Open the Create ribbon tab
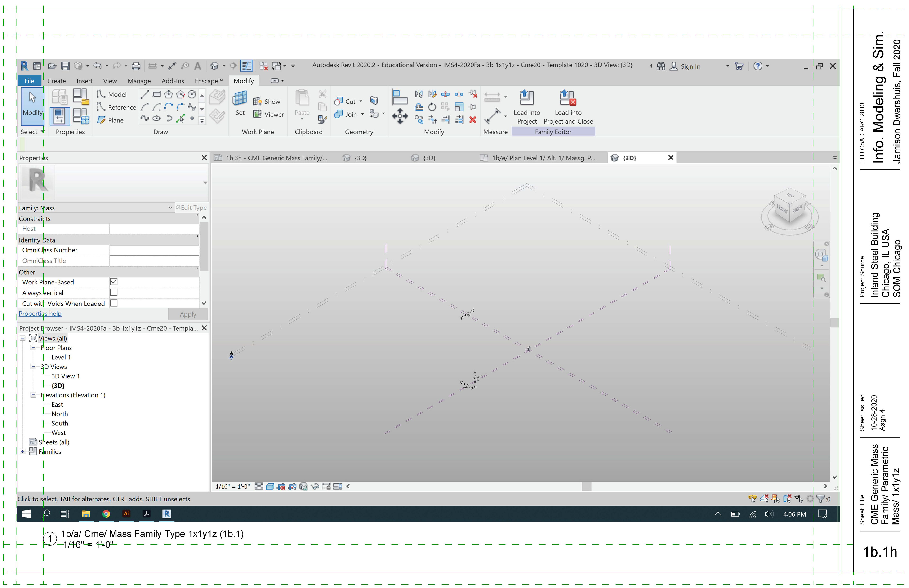The height and width of the screenshot is (588, 909). click(x=57, y=81)
